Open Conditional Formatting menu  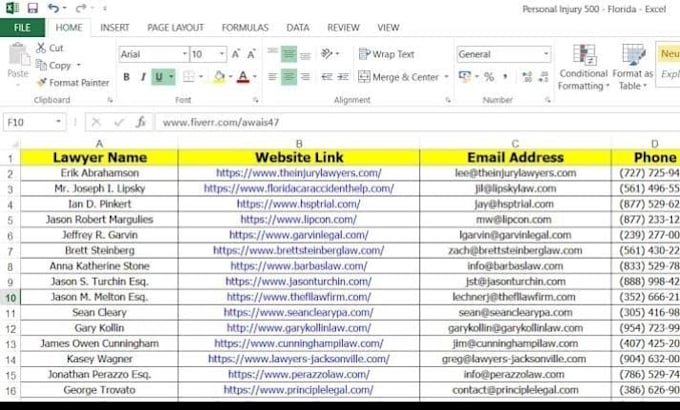(x=583, y=67)
